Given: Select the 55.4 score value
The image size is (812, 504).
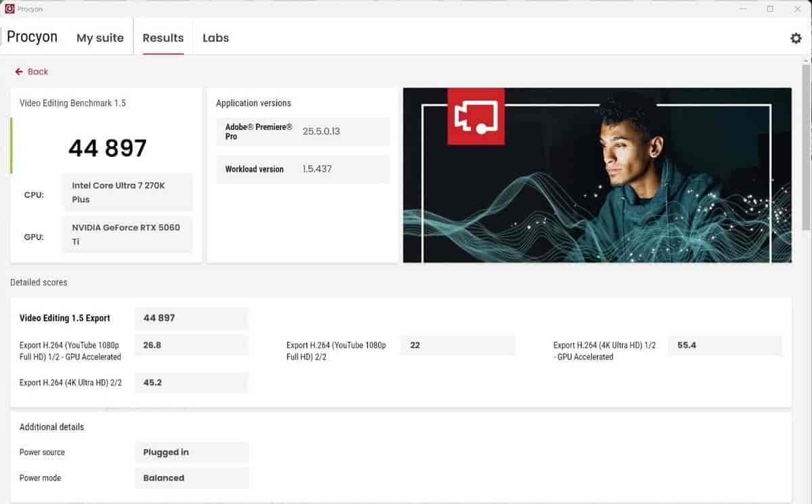Looking at the screenshot, I should tap(725, 345).
